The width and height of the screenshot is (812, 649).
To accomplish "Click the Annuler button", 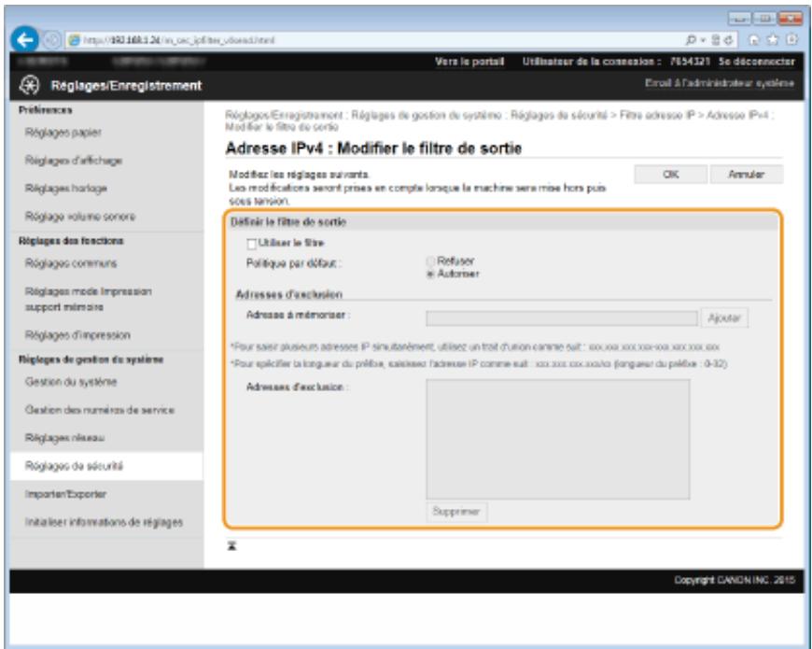I will click(747, 175).
